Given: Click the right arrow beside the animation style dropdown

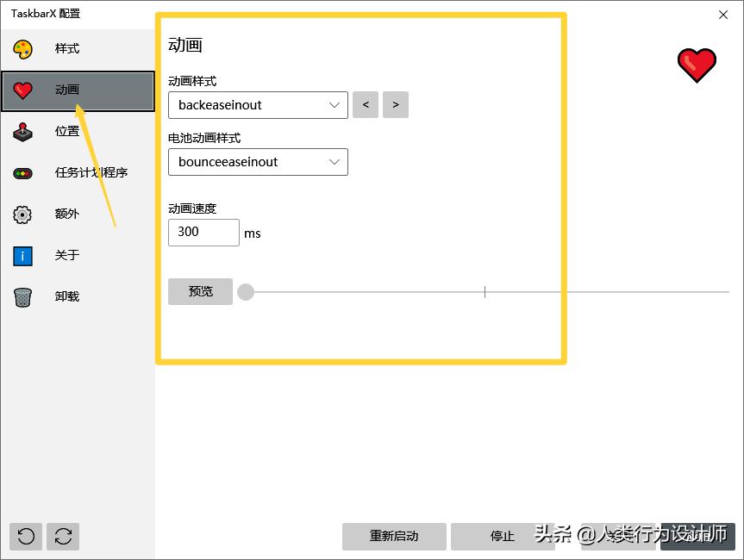Looking at the screenshot, I should [x=395, y=104].
